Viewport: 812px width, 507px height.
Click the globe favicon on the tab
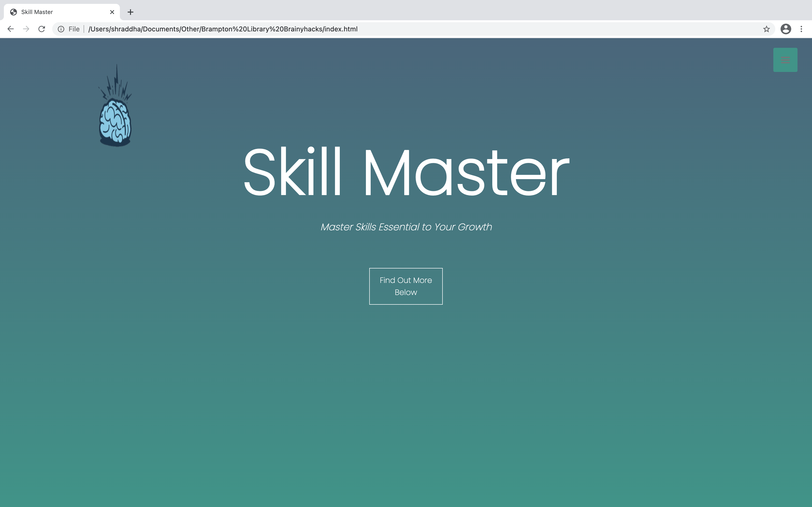(14, 12)
